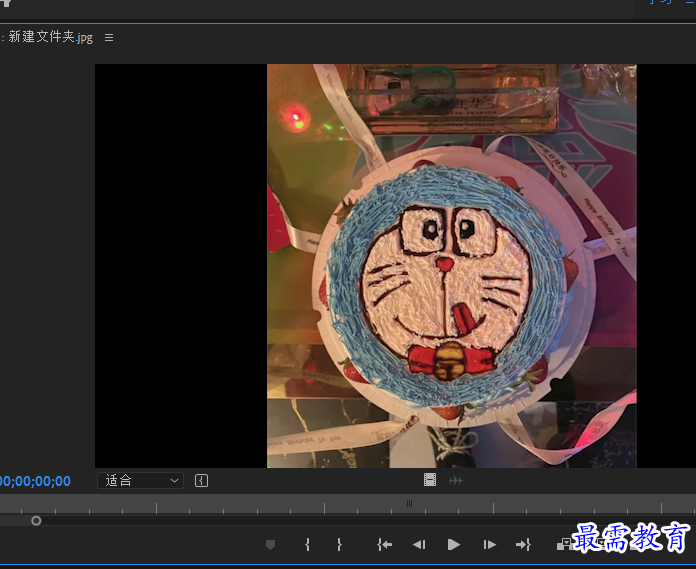Viewport: 696px width, 569px height.
Task: Step forward one frame
Action: click(489, 544)
